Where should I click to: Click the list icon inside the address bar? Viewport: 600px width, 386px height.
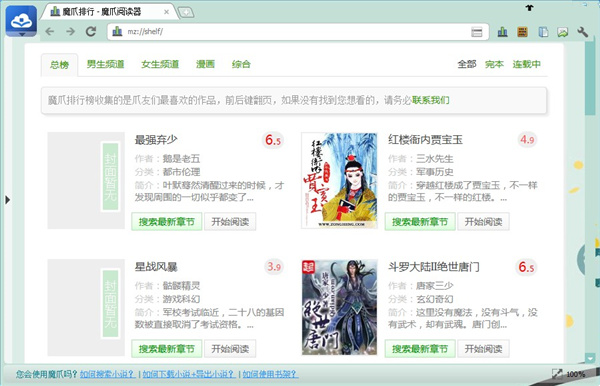pyautogui.click(x=477, y=32)
